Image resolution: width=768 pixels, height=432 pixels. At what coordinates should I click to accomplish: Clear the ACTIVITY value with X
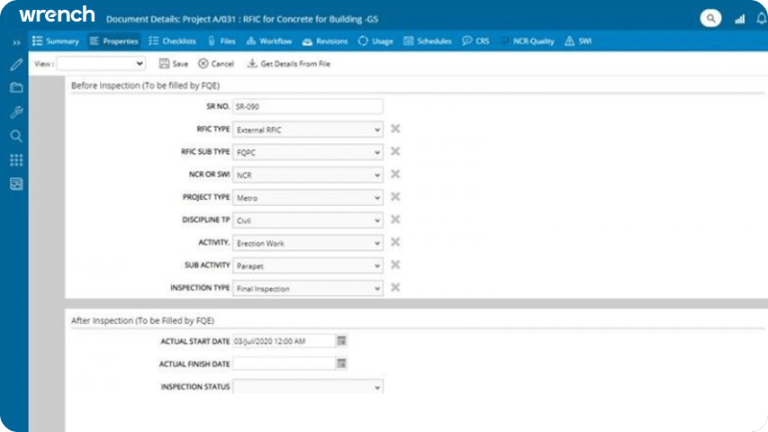tap(395, 242)
